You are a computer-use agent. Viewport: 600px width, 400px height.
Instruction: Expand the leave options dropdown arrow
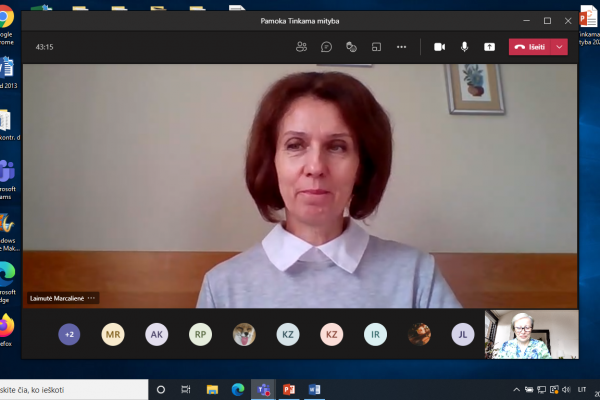pos(559,47)
